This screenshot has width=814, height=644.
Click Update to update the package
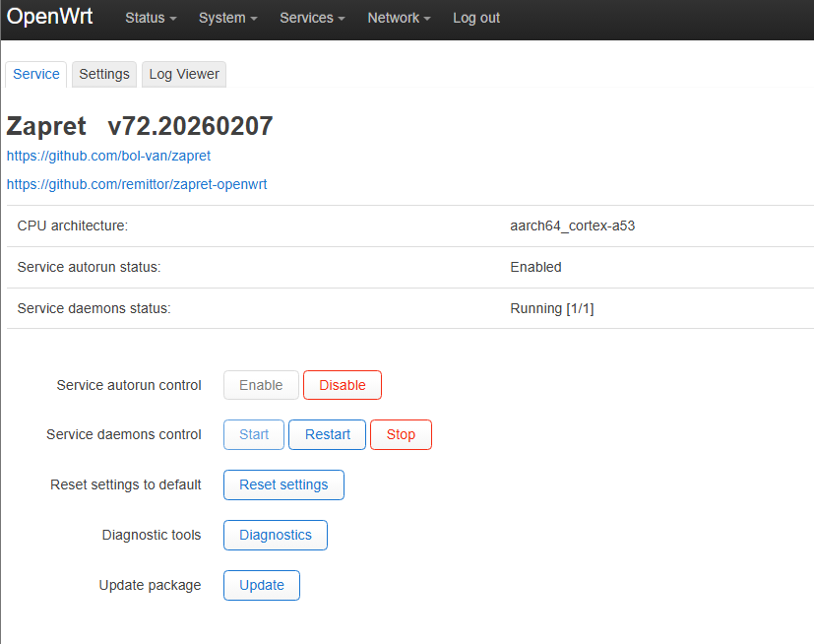pos(262,585)
